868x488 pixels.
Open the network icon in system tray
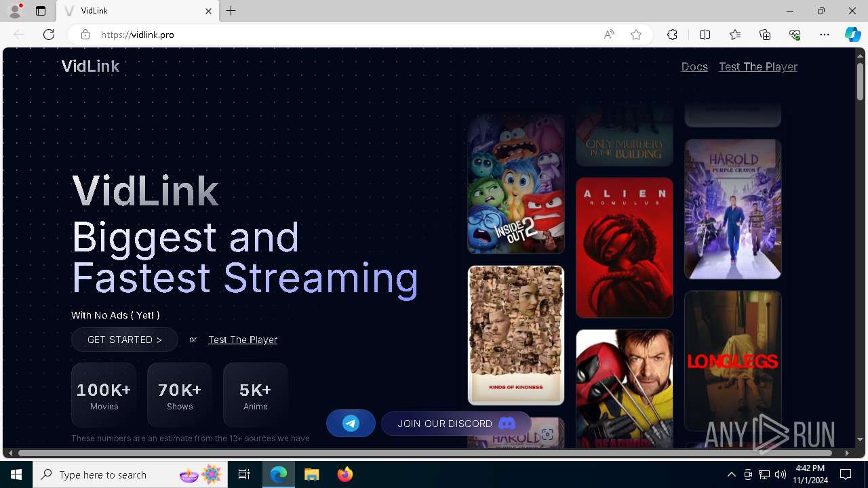[764, 474]
